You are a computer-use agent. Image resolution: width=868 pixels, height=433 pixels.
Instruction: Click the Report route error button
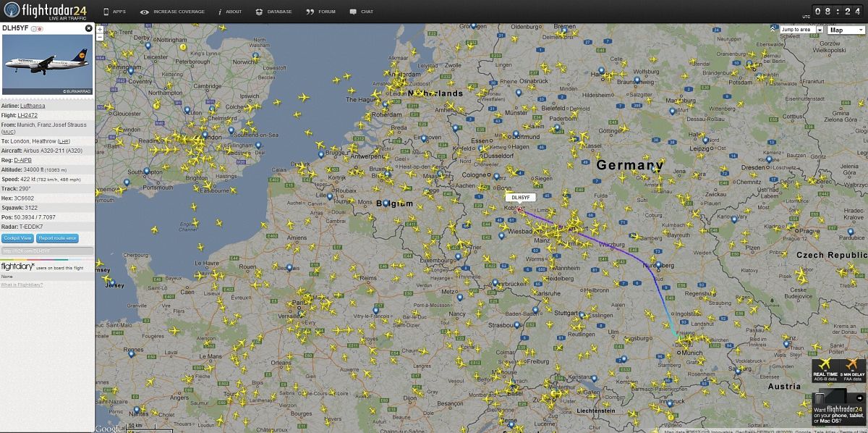coord(57,238)
